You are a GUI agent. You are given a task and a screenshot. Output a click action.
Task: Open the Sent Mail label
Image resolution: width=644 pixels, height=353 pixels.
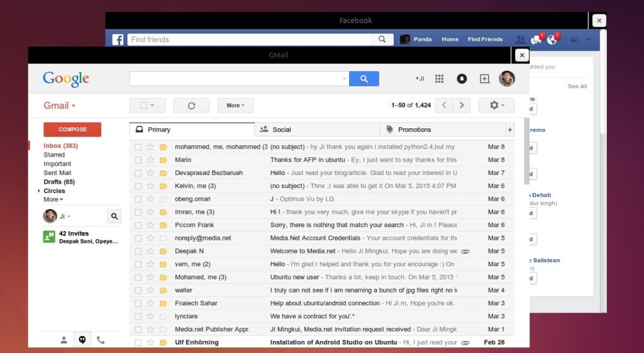(57, 173)
